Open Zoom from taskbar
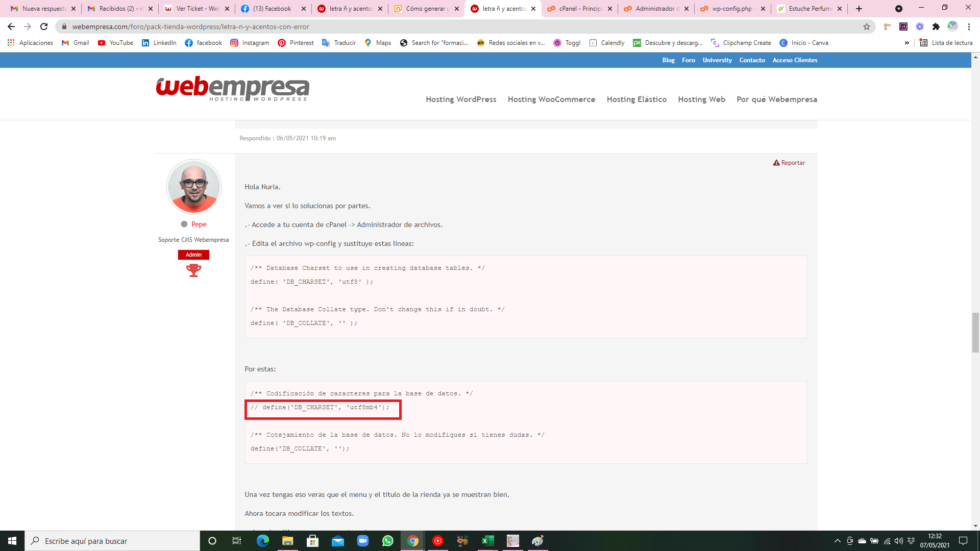The image size is (980, 551). tap(363, 541)
